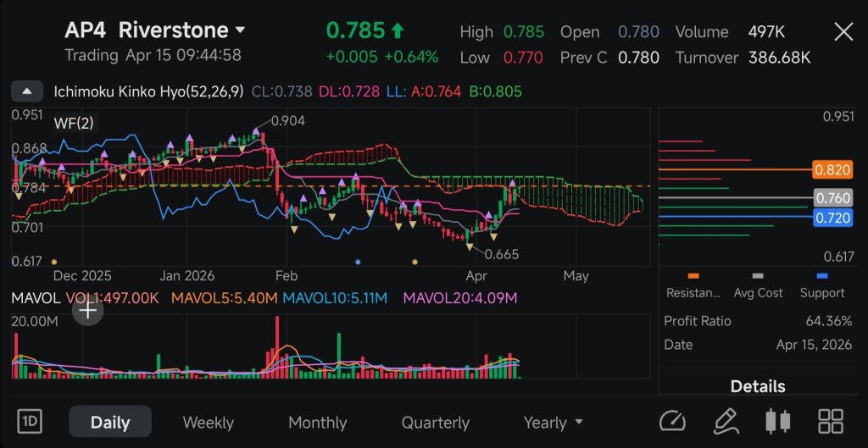Select the 0.760 average cost tag
868x448 pixels.
[832, 197]
